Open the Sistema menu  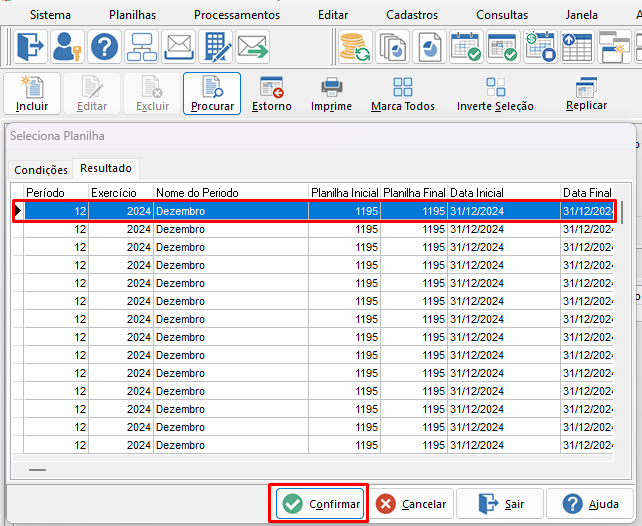50,15
